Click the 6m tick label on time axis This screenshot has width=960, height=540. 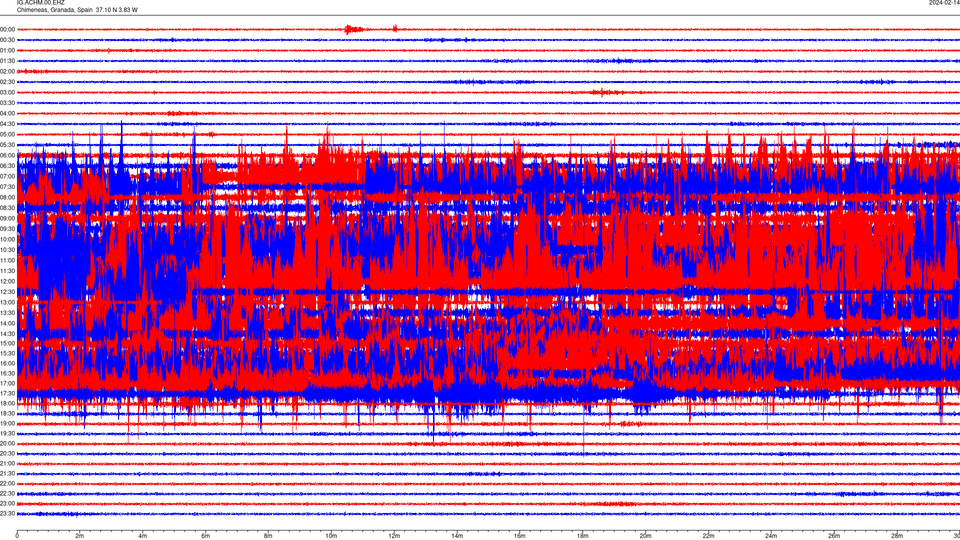[x=206, y=536]
